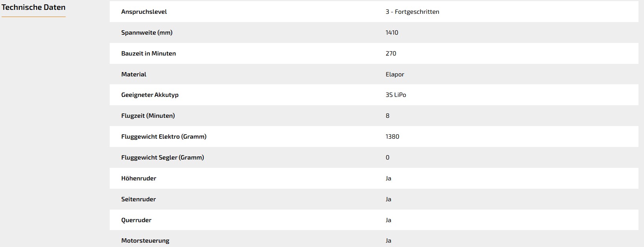The height and width of the screenshot is (247, 644).
Task: Click the Flugzeit value 8
Action: (x=387, y=116)
